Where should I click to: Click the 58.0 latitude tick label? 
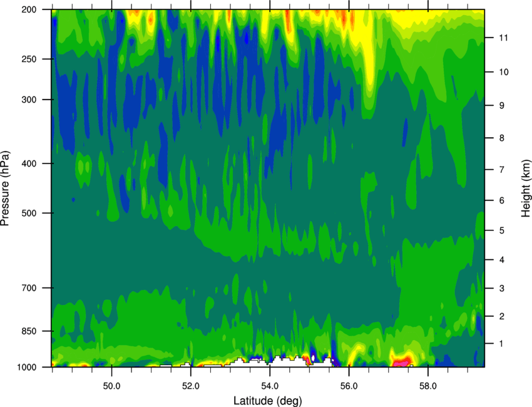coord(428,386)
